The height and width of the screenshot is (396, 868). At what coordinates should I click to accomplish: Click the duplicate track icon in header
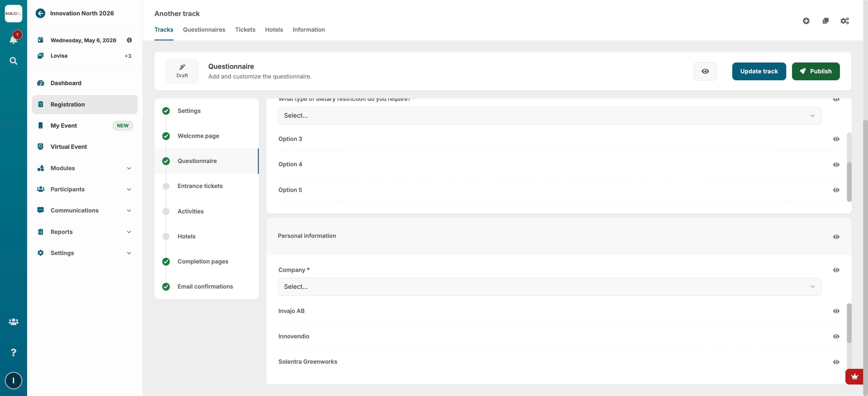825,21
